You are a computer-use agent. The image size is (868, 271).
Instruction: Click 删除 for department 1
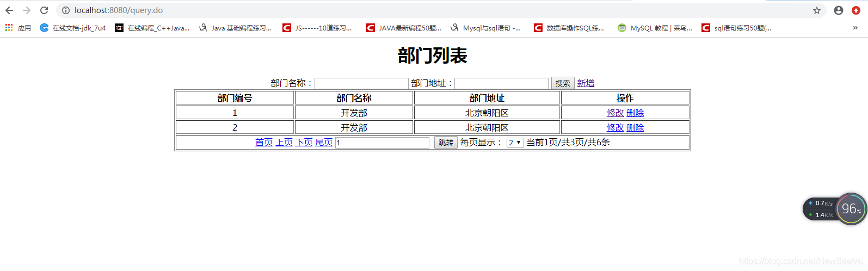tap(635, 113)
